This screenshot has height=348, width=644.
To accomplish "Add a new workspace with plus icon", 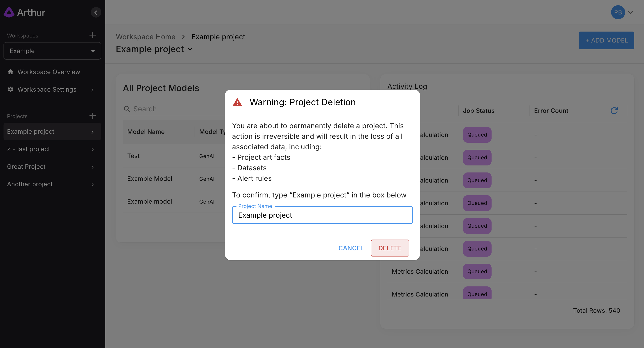I will [x=93, y=35].
